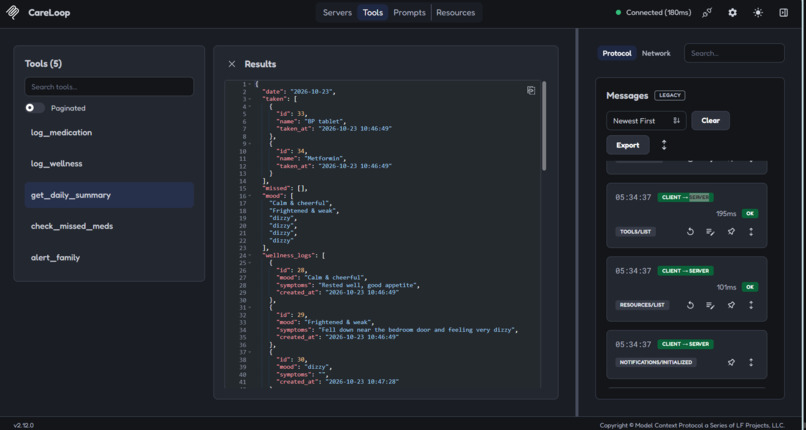Click the Connected (180ms) status text
This screenshot has height=430, width=806.
coord(658,13)
